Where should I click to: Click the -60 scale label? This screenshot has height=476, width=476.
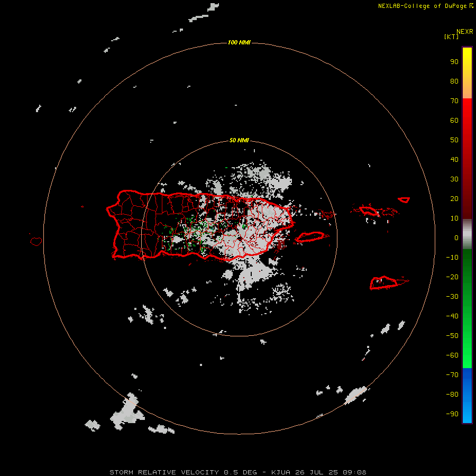[x=452, y=355]
